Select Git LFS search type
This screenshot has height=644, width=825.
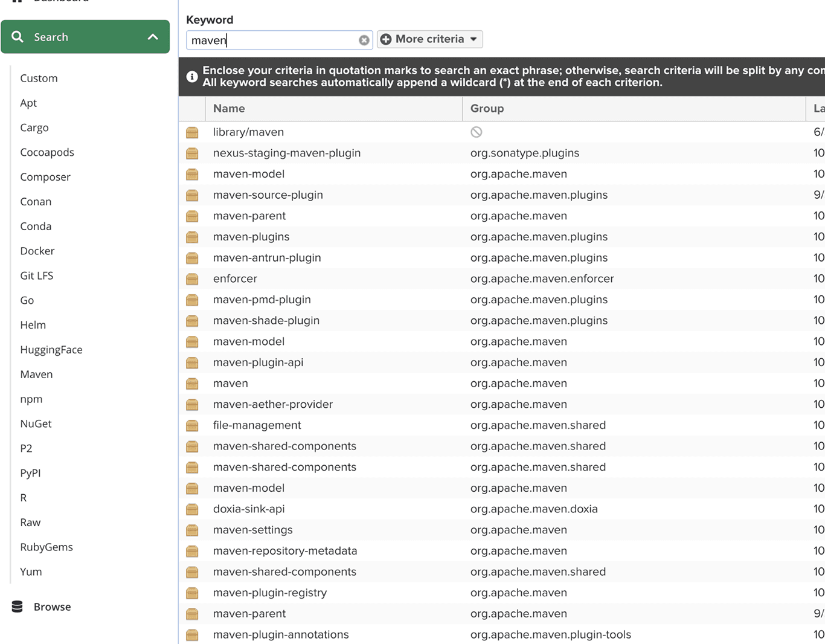tap(37, 275)
